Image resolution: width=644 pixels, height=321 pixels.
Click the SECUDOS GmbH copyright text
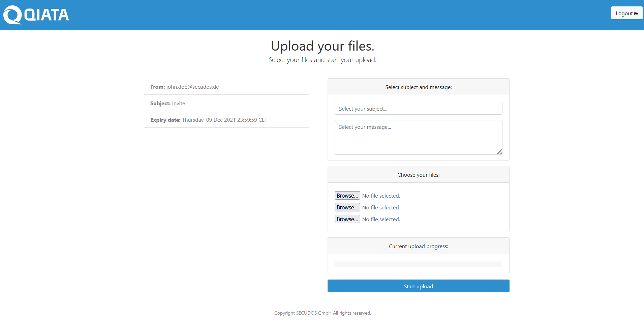point(322,313)
